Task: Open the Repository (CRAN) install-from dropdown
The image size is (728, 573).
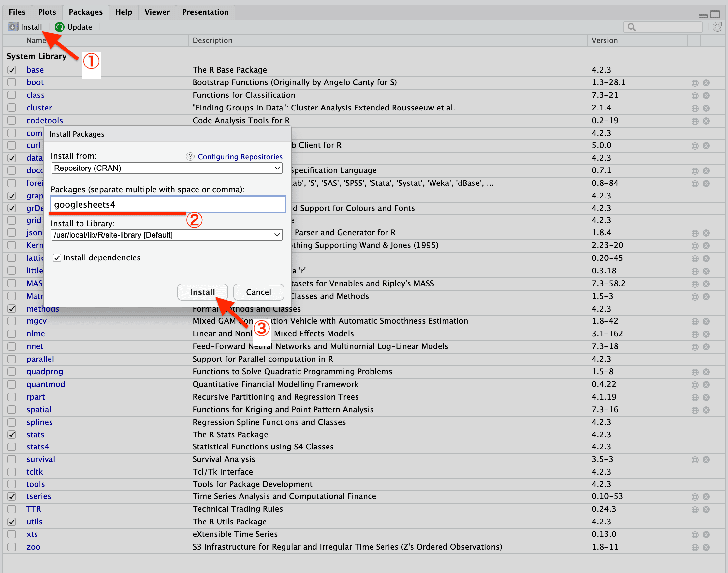Action: [166, 168]
